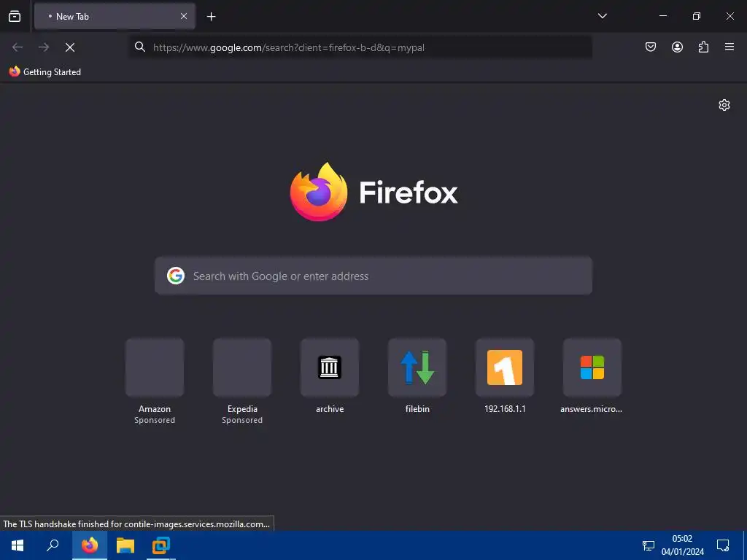Open File Explorer from taskbar
The width and height of the screenshot is (747, 560).
(125, 545)
